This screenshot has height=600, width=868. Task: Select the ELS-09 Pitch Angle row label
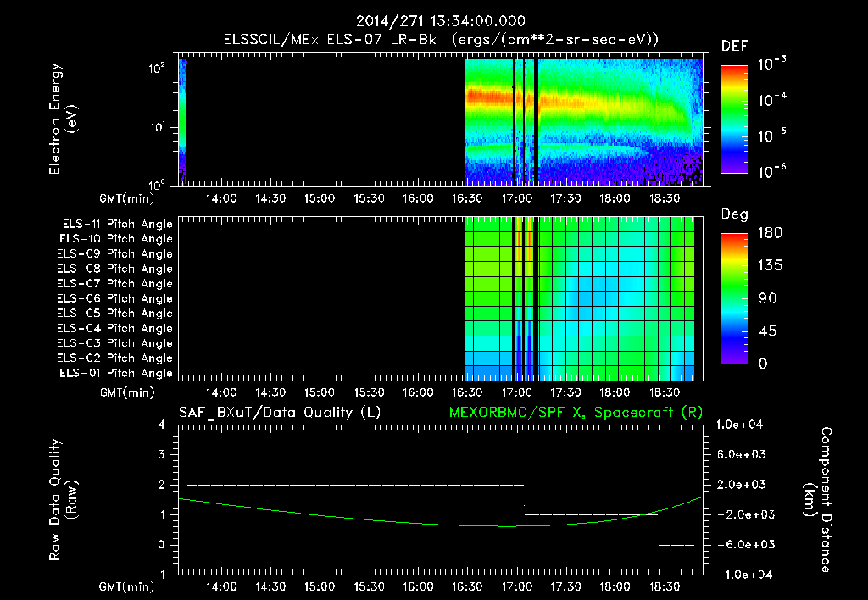[115, 254]
